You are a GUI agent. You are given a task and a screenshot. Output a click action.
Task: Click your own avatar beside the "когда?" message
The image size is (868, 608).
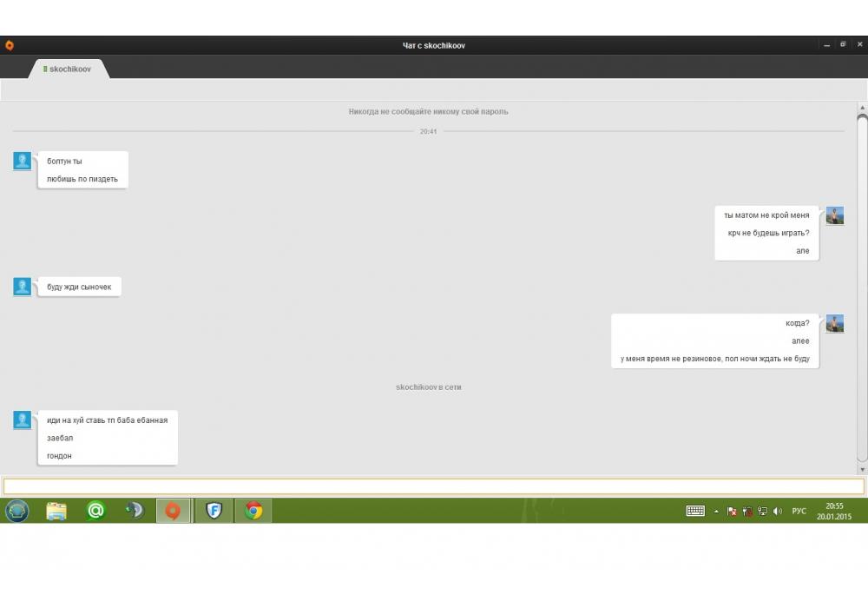click(835, 324)
